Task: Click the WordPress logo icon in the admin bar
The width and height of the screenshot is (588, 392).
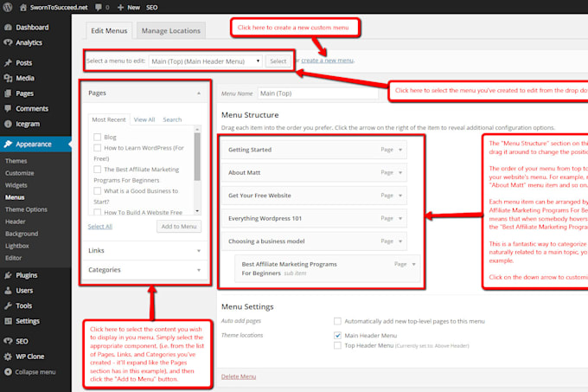Action: click(x=8, y=7)
